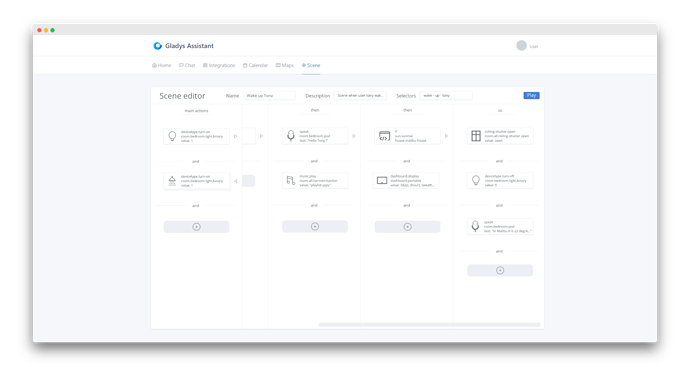Edit the Name field 'Wake up Tony'
The height and width of the screenshot is (367, 690).
click(x=269, y=95)
